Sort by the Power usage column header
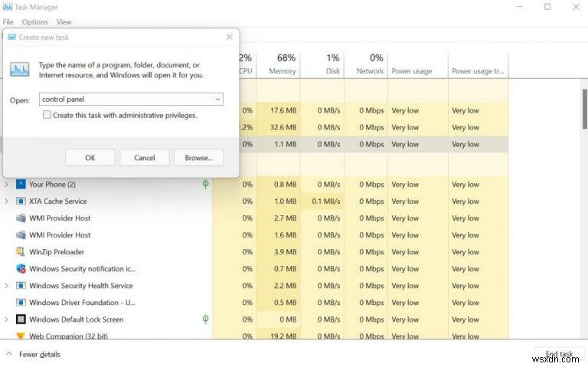 pyautogui.click(x=418, y=64)
